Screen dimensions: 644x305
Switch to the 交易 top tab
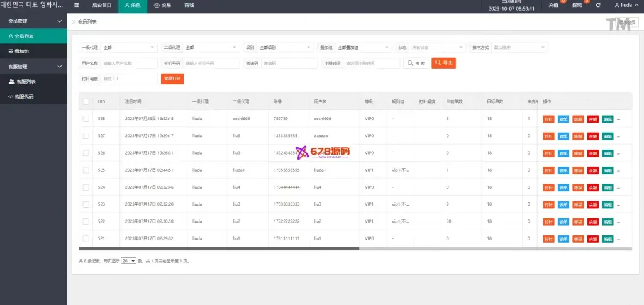coord(162,6)
